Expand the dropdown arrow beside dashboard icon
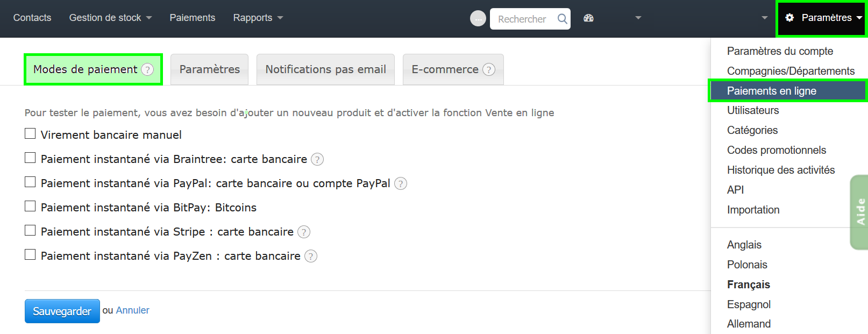This screenshot has height=334, width=868. [638, 18]
